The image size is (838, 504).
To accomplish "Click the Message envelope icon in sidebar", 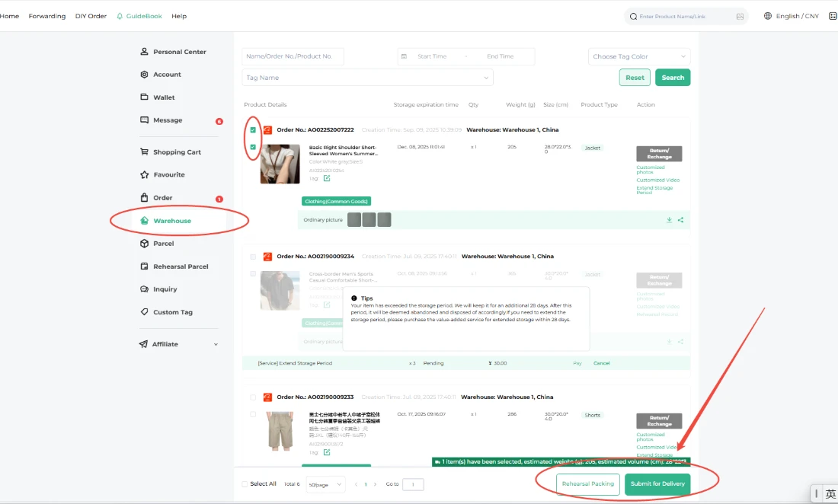I will pos(145,120).
